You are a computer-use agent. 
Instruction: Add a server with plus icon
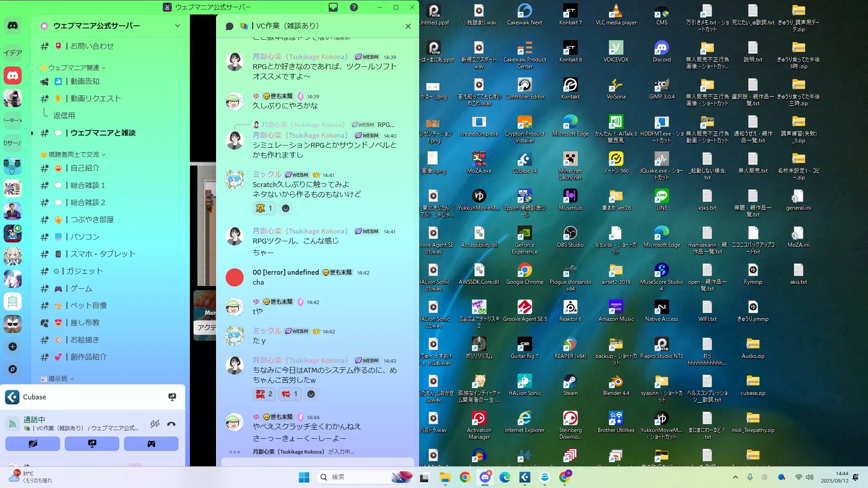[x=13, y=347]
